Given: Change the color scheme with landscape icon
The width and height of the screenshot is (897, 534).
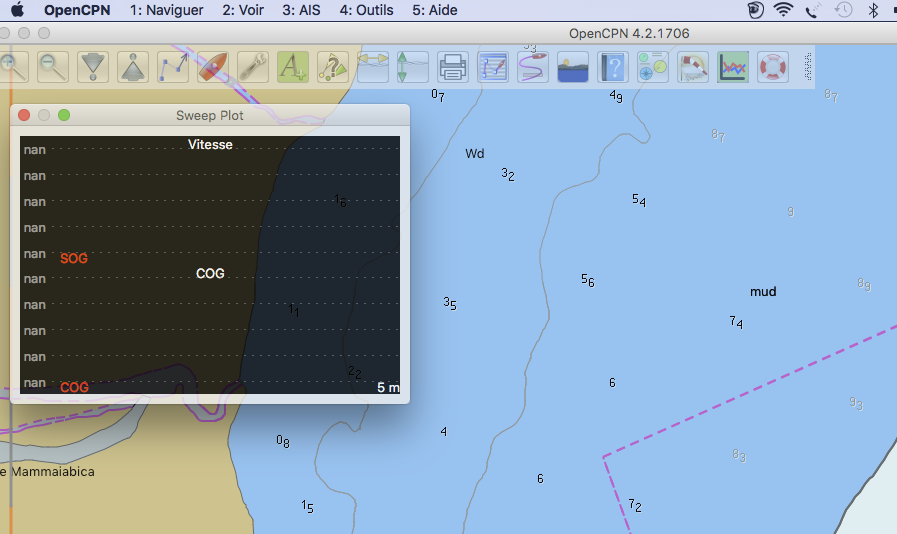Looking at the screenshot, I should coord(573,67).
